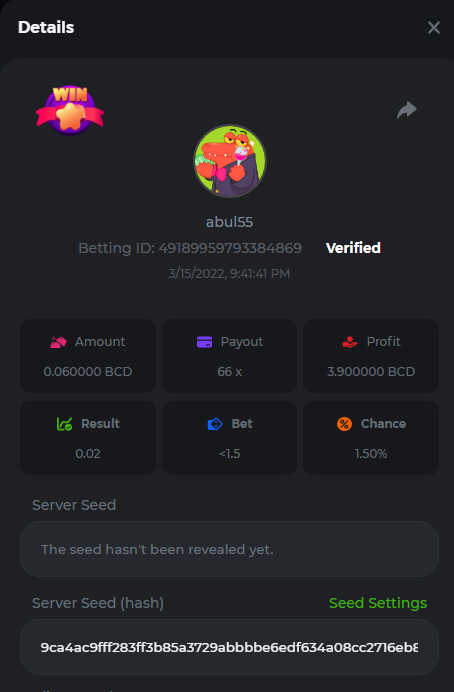Click the orange Chance percent icon
This screenshot has width=454, height=692.
tap(344, 424)
